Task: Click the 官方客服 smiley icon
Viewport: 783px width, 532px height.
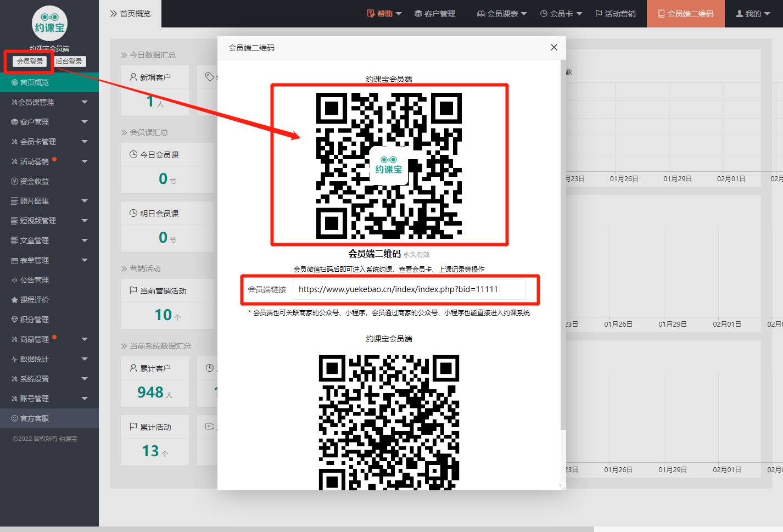Action: 15,418
